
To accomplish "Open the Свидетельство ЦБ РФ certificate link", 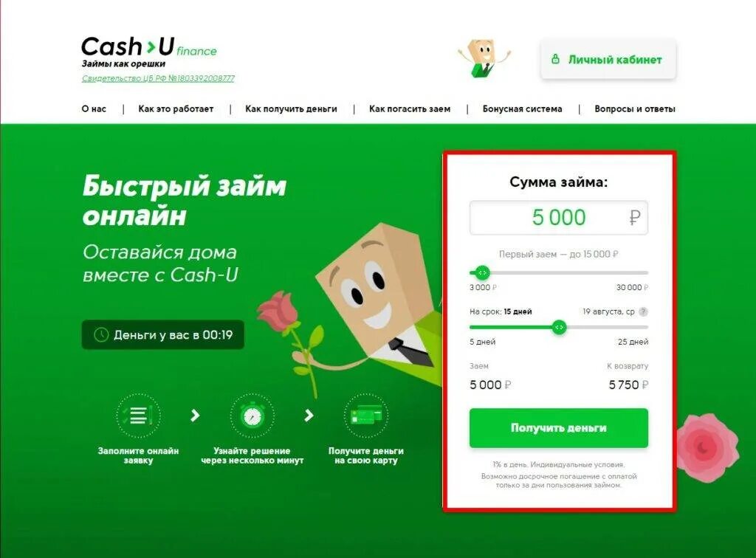I will pyautogui.click(x=158, y=78).
